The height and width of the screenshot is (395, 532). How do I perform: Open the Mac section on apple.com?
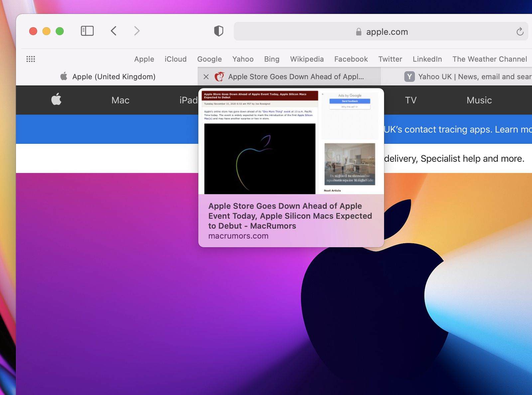120,100
